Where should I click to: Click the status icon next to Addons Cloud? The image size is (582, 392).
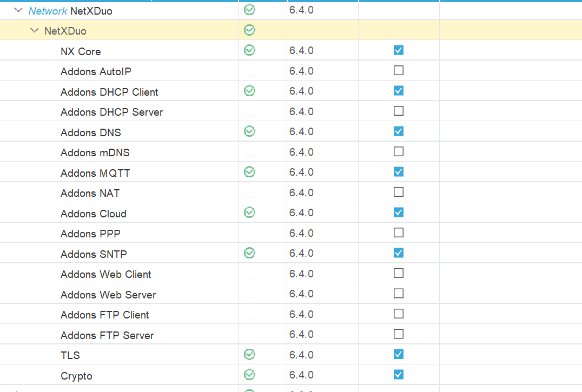pos(249,212)
